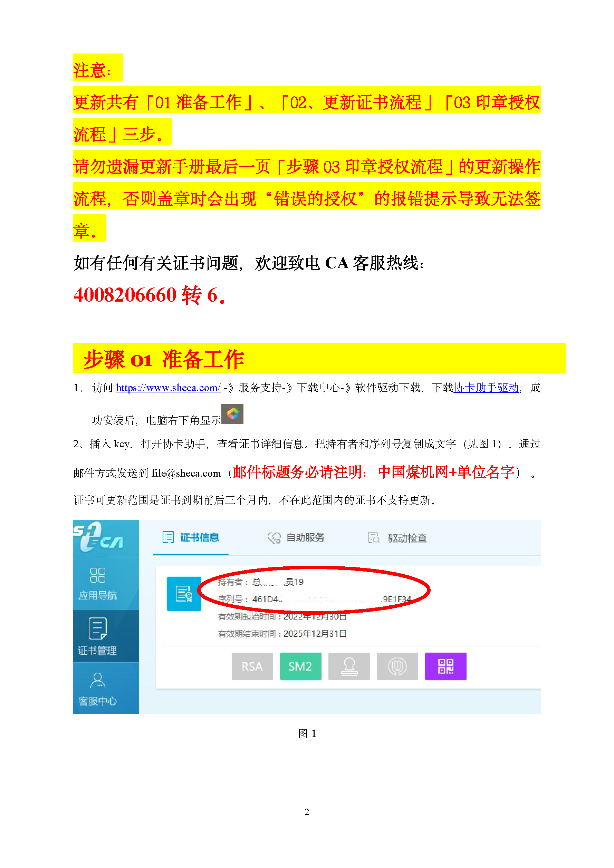The width and height of the screenshot is (614, 868).
Task: Click the 协卡助手 tray icon image
Action: tap(232, 414)
